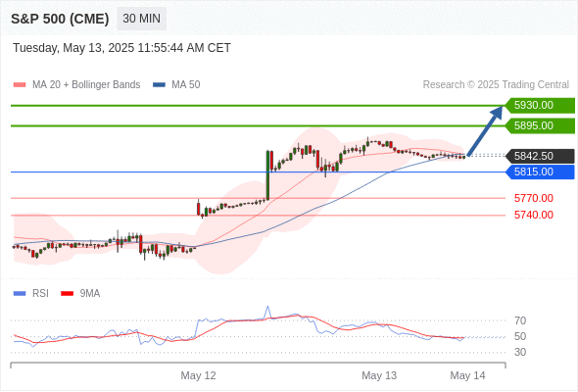Image resolution: width=578 pixels, height=392 pixels.
Task: Select the 5930.00 green target label
Action: [540, 106]
